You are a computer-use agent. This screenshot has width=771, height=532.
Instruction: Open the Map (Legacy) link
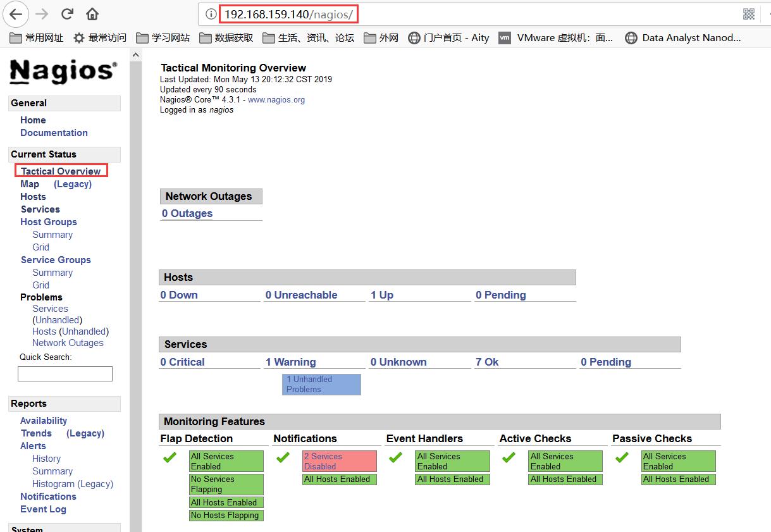pyautogui.click(x=73, y=184)
